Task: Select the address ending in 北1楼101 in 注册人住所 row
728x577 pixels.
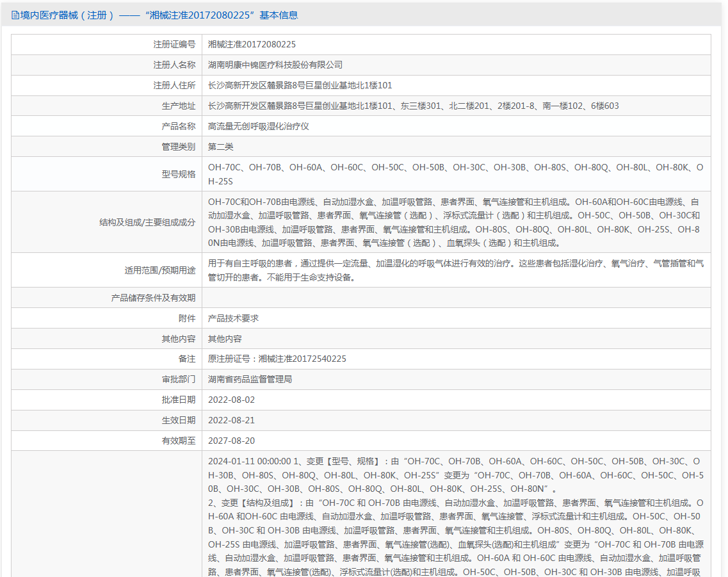Action: click(x=300, y=85)
